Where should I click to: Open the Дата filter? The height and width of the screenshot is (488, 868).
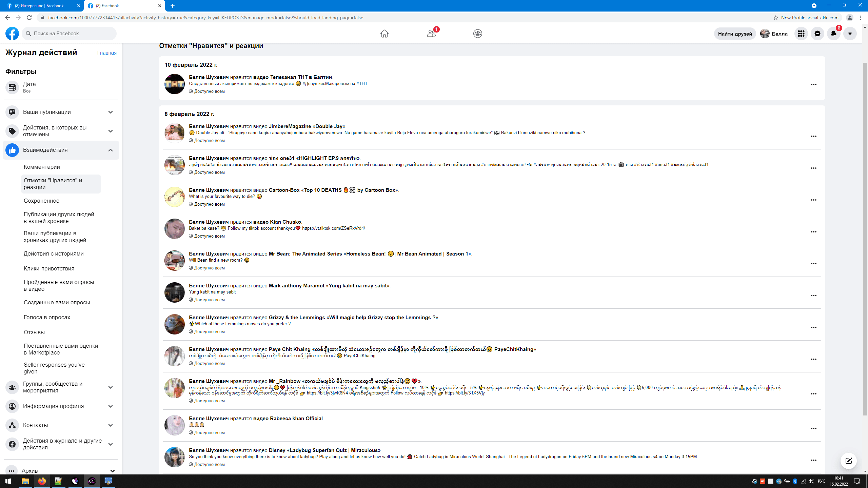pos(61,87)
